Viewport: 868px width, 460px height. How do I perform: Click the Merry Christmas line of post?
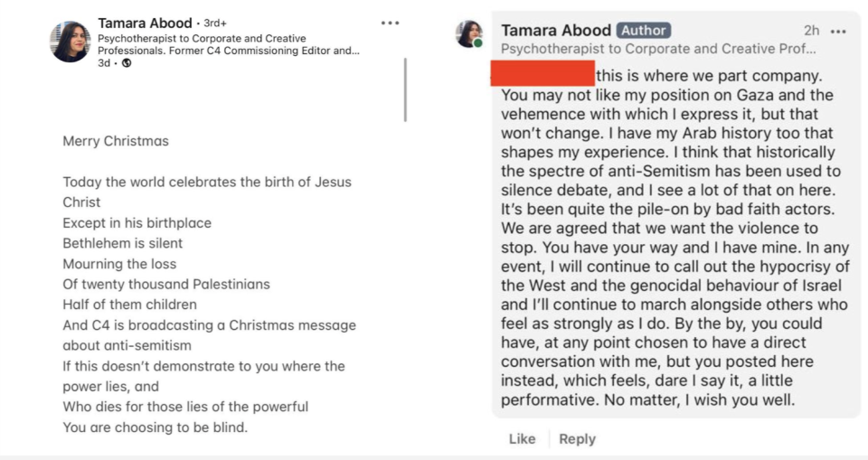[115, 141]
